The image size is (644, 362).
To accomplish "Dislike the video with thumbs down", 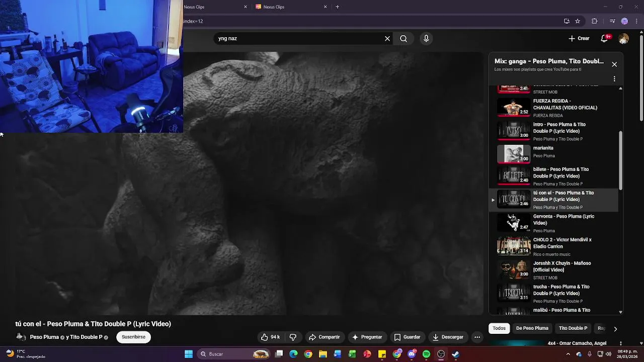I will point(293,337).
